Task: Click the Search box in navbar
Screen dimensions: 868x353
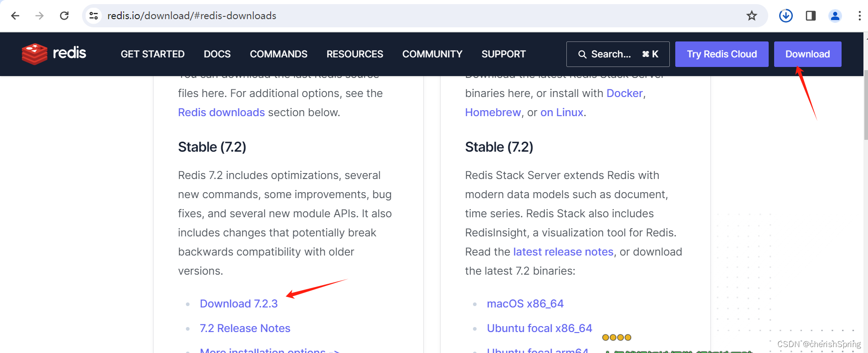Action: 618,54
